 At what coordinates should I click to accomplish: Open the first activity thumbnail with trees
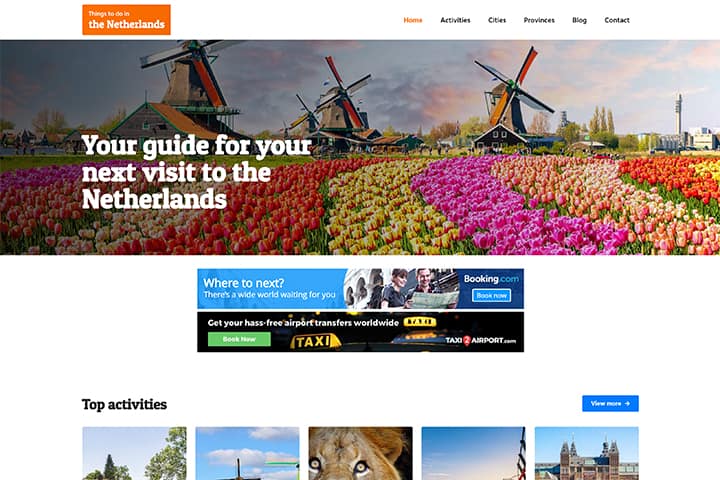pos(135,453)
